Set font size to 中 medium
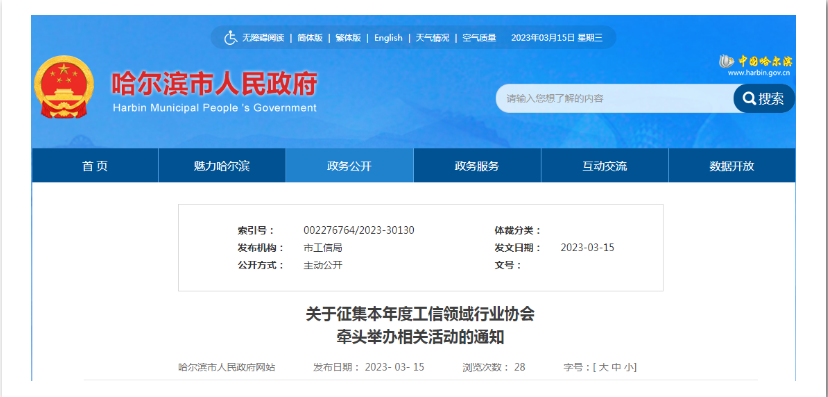 click(616, 367)
